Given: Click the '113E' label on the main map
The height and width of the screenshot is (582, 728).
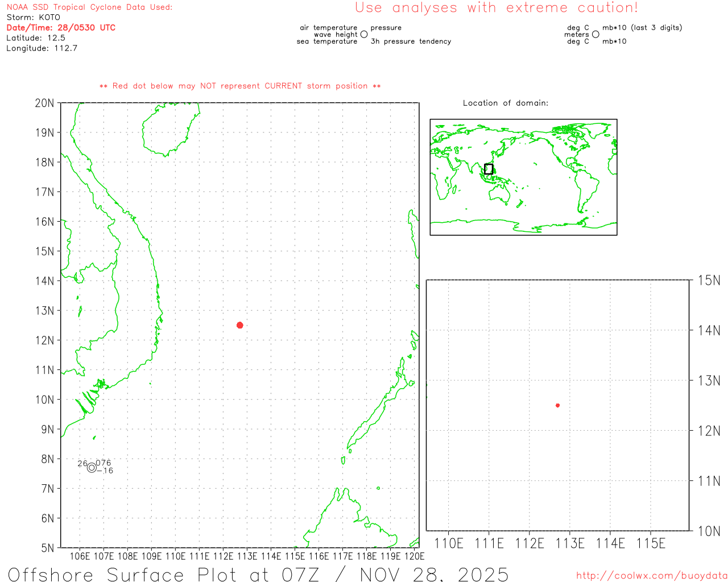Looking at the screenshot, I should pyautogui.click(x=247, y=556).
